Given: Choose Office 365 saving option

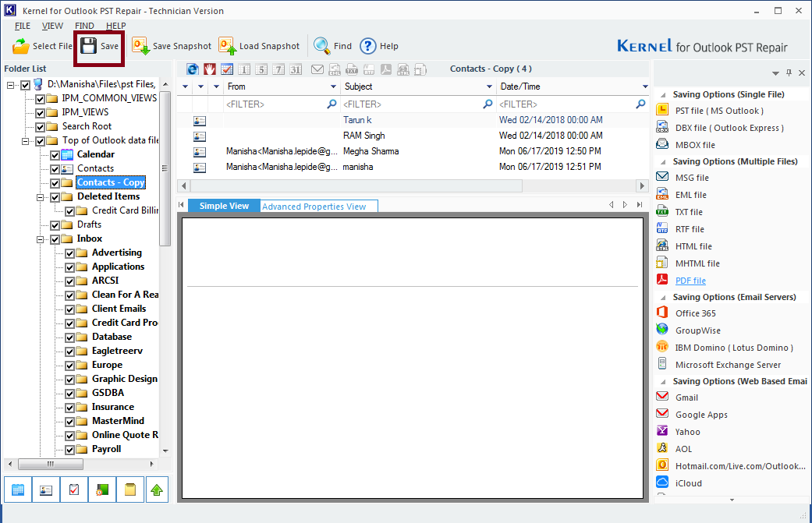Looking at the screenshot, I should (x=696, y=313).
